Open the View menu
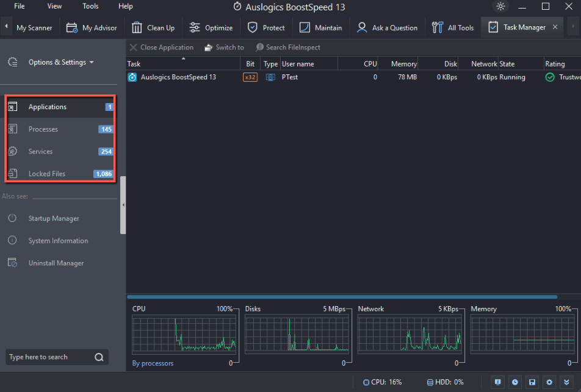The height and width of the screenshot is (392, 581). (x=54, y=6)
